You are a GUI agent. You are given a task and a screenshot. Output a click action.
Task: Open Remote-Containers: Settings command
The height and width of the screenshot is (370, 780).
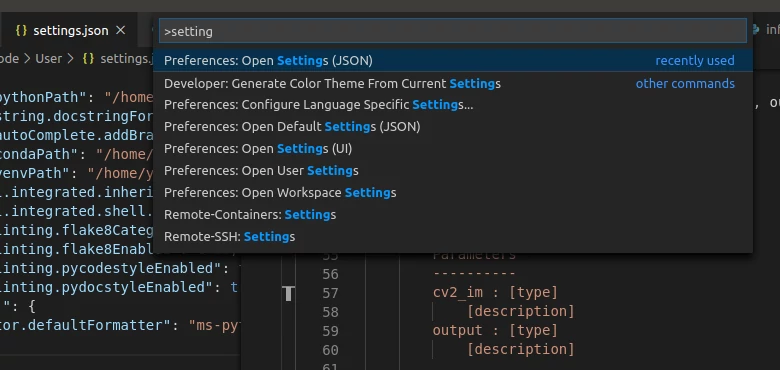click(453, 215)
